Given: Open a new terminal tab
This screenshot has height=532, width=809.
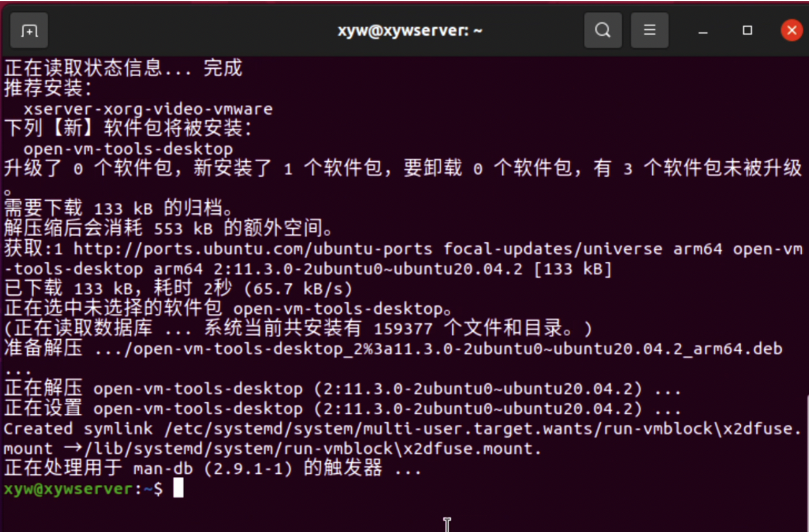Looking at the screenshot, I should click(29, 30).
